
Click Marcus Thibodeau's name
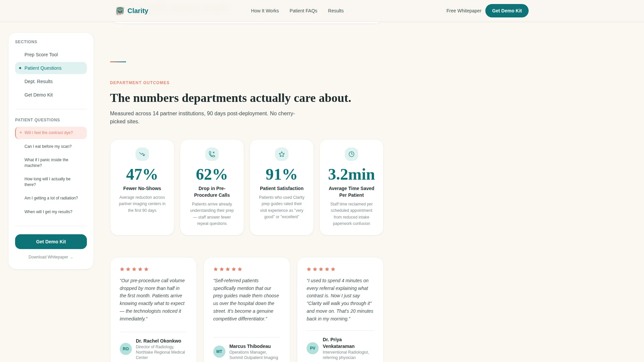[250, 346]
